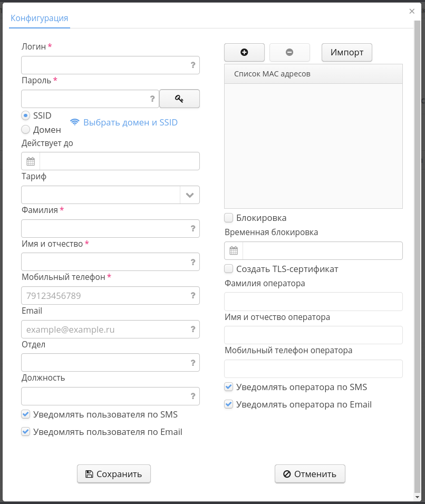
Task: Click help icon in Email field
Action: click(193, 329)
